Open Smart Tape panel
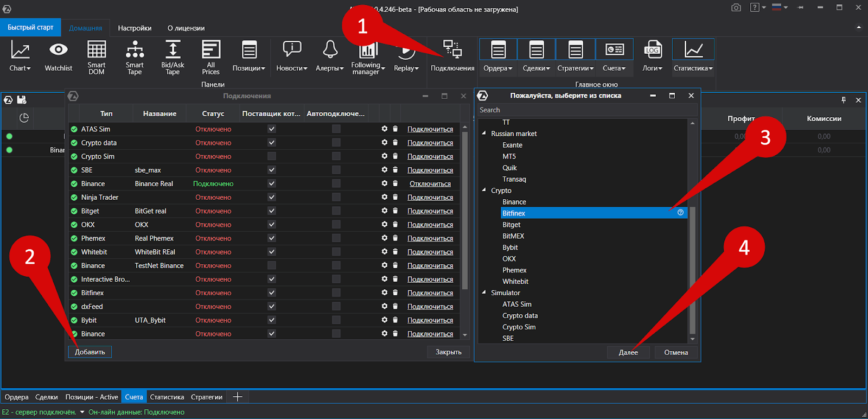 point(135,50)
